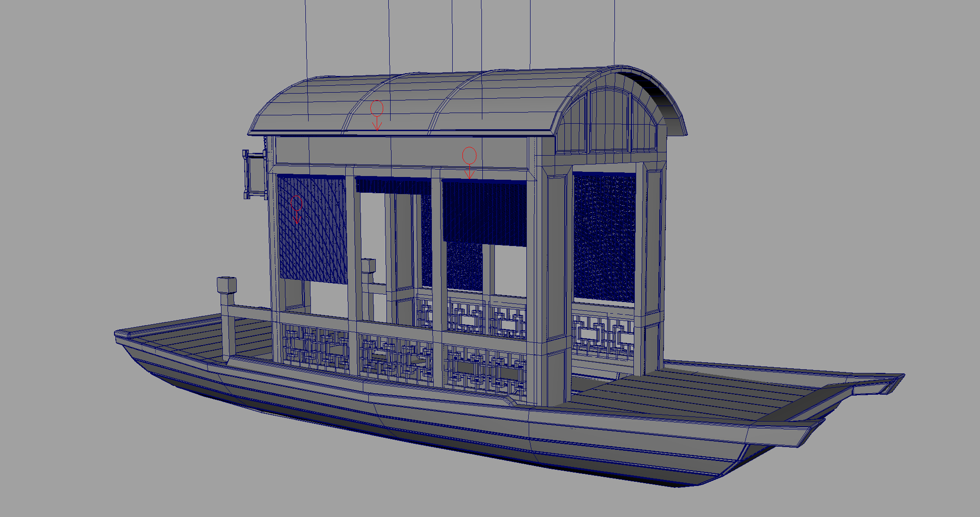Select the lattice railing panel below leftmost blind
980x517 pixels.
[x=316, y=348]
